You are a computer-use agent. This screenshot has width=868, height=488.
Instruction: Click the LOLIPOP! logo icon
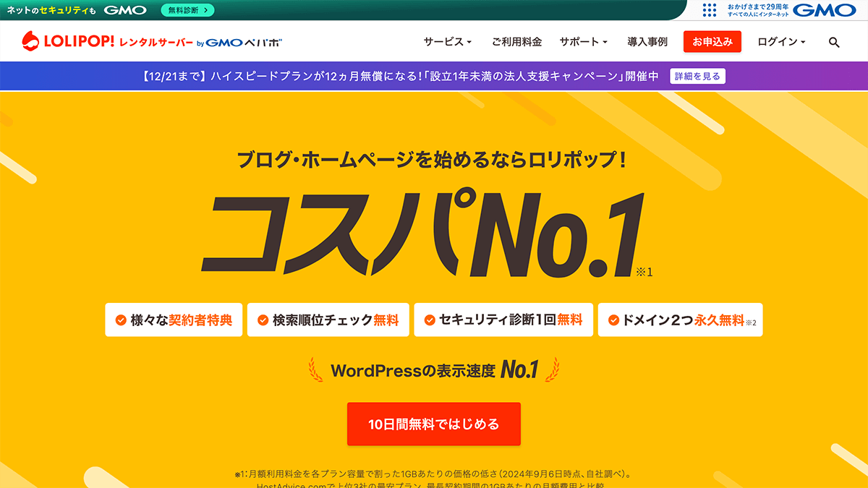[30, 42]
